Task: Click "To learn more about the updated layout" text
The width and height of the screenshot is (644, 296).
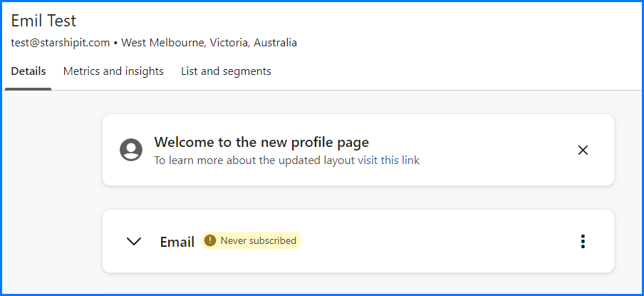Action: [254, 160]
